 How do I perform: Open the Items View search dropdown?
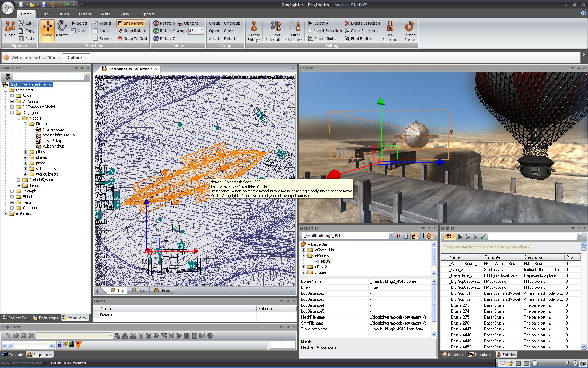pyautogui.click(x=86, y=76)
